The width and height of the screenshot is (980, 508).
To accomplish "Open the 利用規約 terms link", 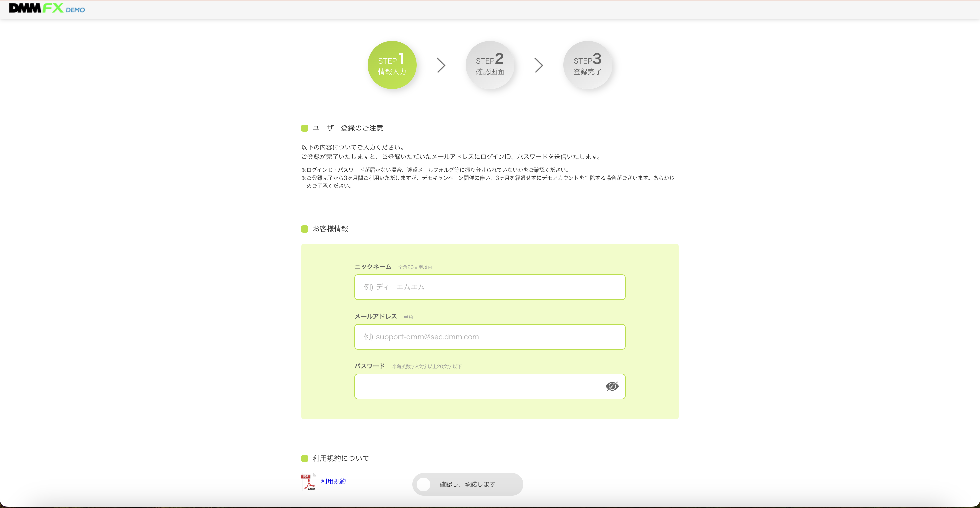I will click(x=333, y=481).
